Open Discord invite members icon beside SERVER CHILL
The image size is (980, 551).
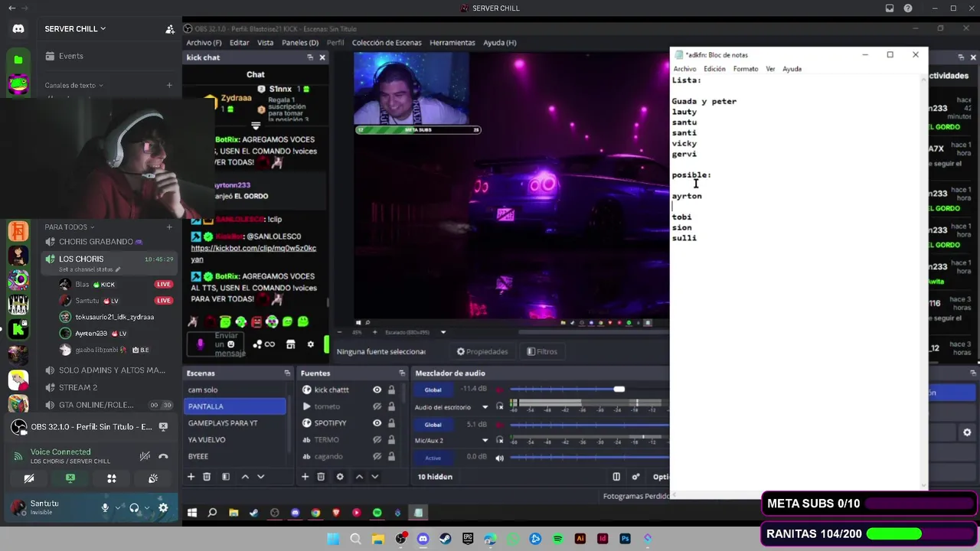[x=170, y=29]
